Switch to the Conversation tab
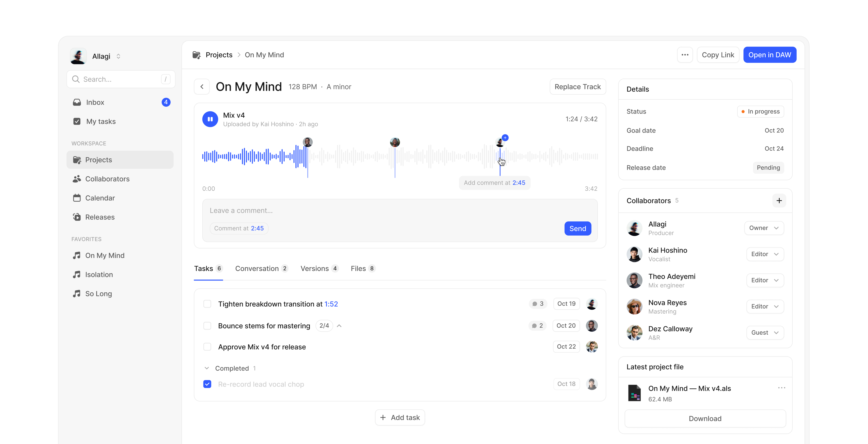Viewport: 868px width, 444px height. coord(262,269)
